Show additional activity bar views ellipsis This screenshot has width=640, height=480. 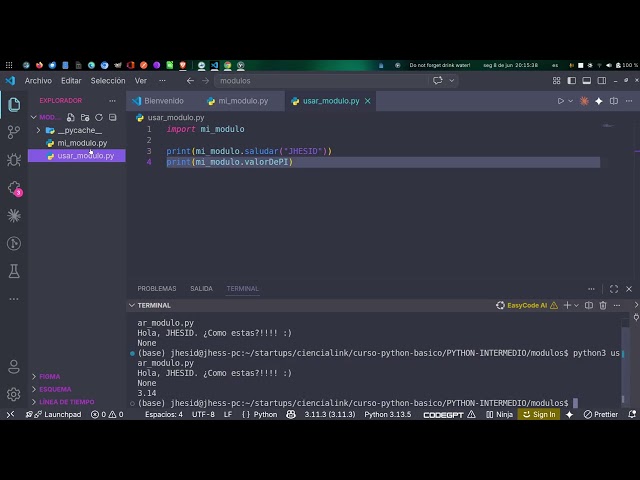click(x=14, y=299)
